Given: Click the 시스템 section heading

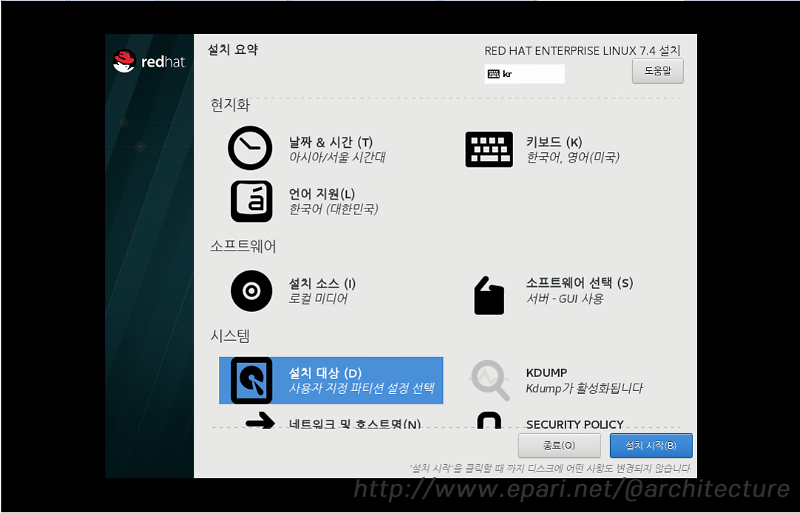Looking at the screenshot, I should pos(230,336).
